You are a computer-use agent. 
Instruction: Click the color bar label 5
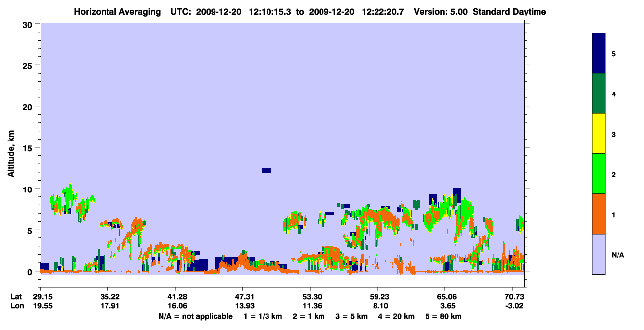(x=614, y=53)
